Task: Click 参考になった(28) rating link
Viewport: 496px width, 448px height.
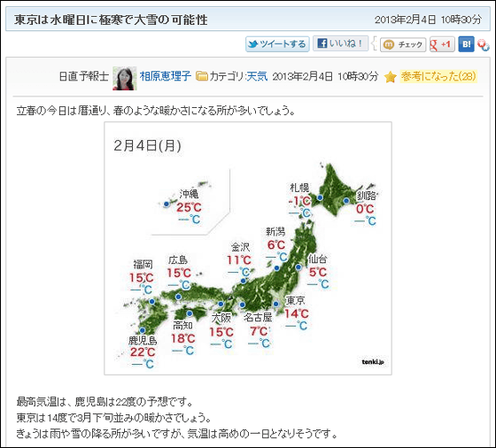Action: pyautogui.click(x=438, y=76)
